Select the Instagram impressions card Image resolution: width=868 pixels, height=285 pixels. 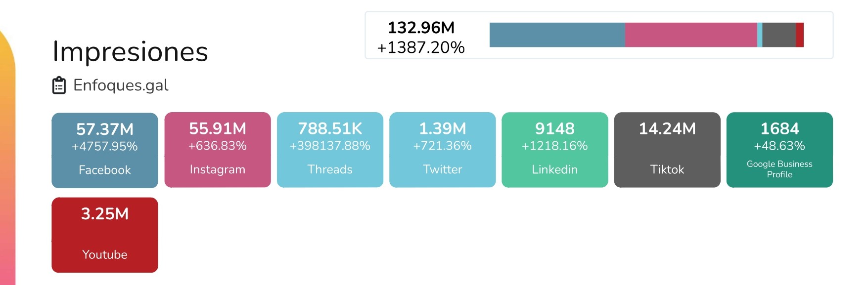click(218, 150)
